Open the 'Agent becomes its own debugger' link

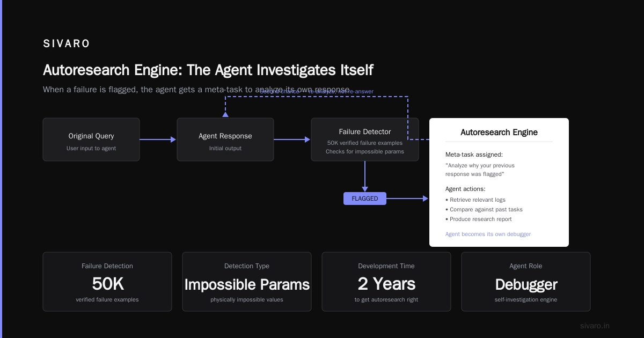click(x=488, y=234)
